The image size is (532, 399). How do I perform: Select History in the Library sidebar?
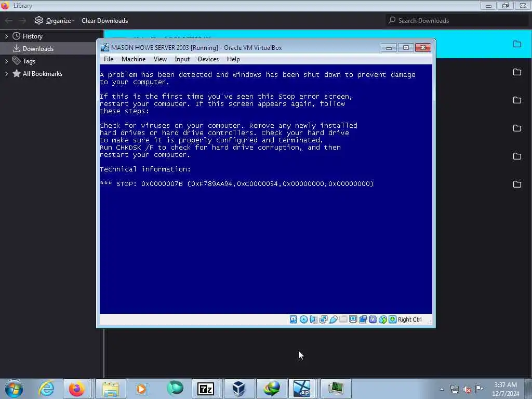tap(33, 36)
